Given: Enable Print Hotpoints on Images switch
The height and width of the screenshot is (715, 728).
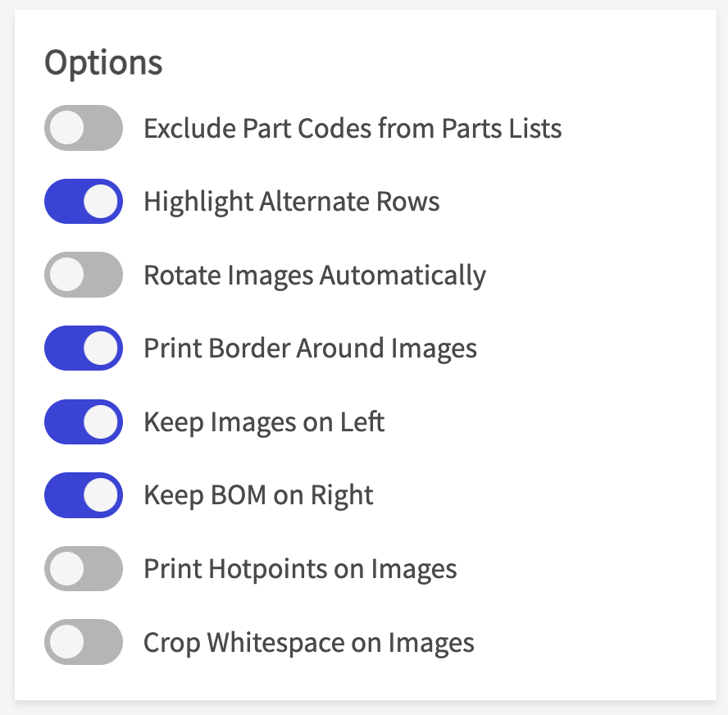Looking at the screenshot, I should point(84,568).
